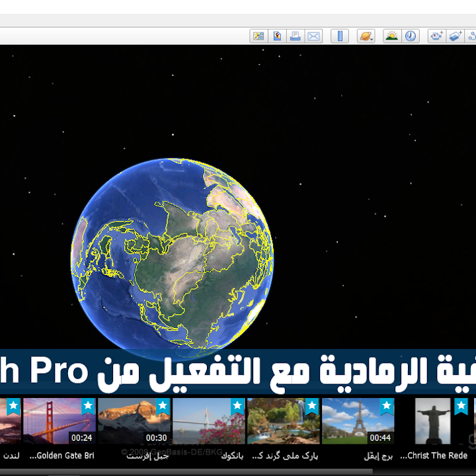Click the 'برج إيفل' caption text
This screenshot has width=476, height=476.
[x=378, y=456]
